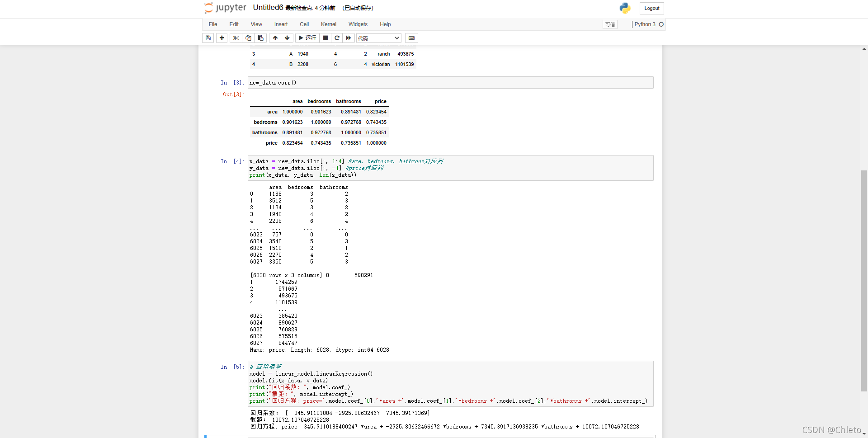Image resolution: width=868 pixels, height=438 pixels.
Task: Open the File menu
Action: tap(213, 24)
